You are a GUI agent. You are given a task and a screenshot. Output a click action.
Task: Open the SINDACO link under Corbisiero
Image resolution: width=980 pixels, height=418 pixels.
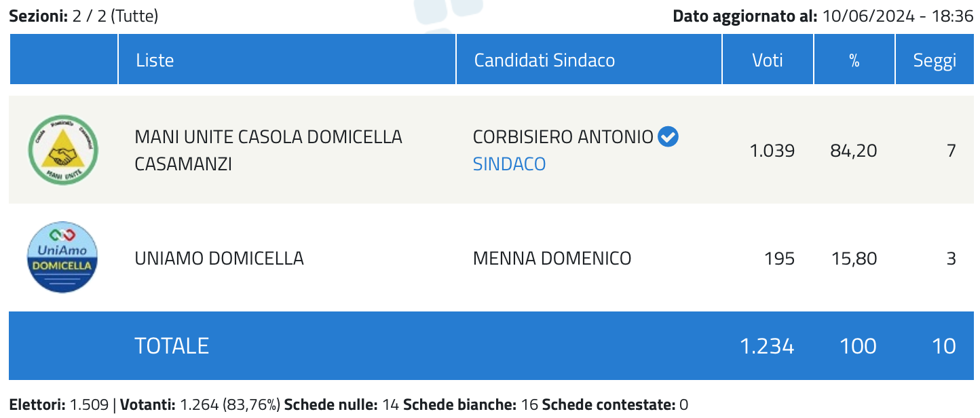pos(509,164)
